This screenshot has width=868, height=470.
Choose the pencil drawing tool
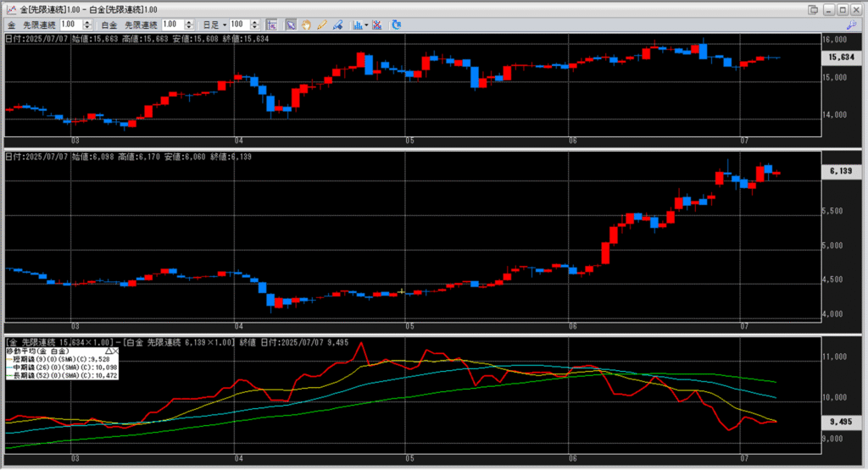[322, 25]
